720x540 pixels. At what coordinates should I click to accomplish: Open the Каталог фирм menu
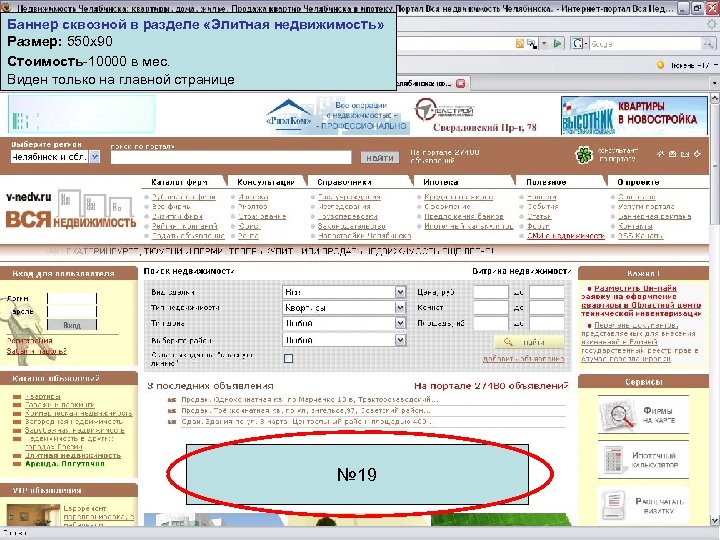[179, 182]
